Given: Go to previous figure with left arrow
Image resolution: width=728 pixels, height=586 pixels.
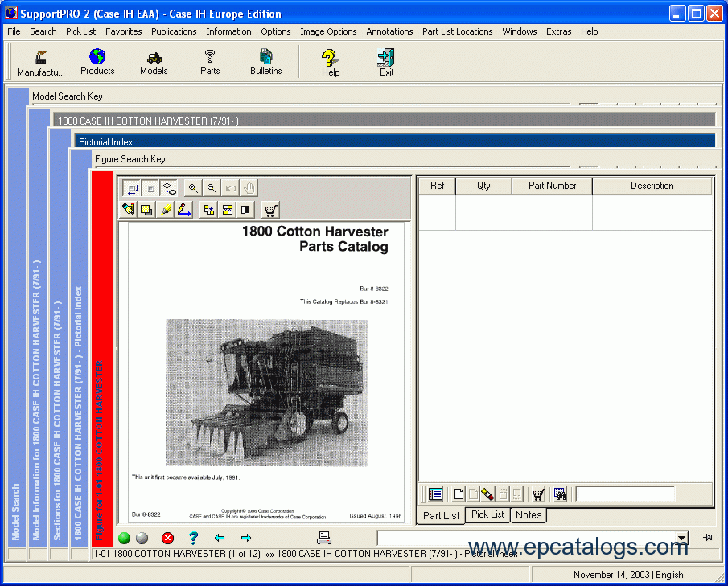Looking at the screenshot, I should (x=220, y=538).
